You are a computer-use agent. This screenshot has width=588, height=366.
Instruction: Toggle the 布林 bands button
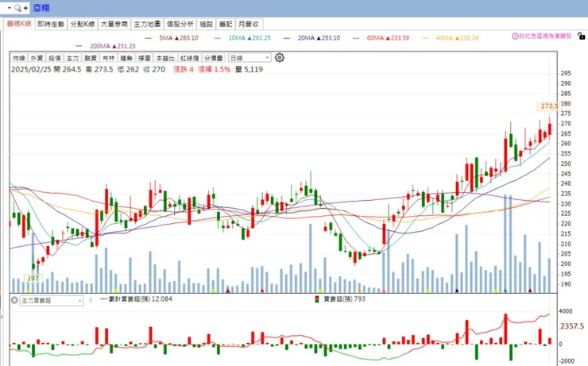click(x=109, y=58)
